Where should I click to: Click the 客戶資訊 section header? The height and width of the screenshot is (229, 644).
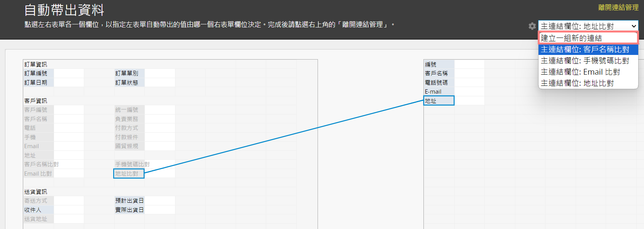coord(36,101)
